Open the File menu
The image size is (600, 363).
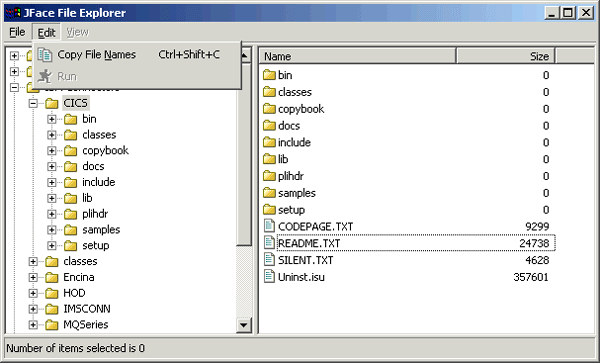(x=17, y=32)
